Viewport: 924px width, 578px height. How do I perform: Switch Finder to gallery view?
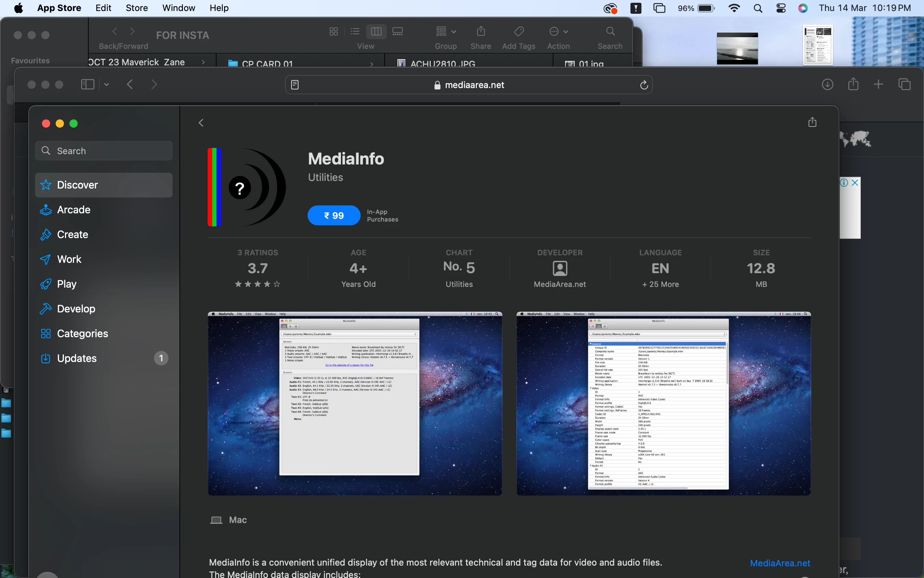[397, 31]
